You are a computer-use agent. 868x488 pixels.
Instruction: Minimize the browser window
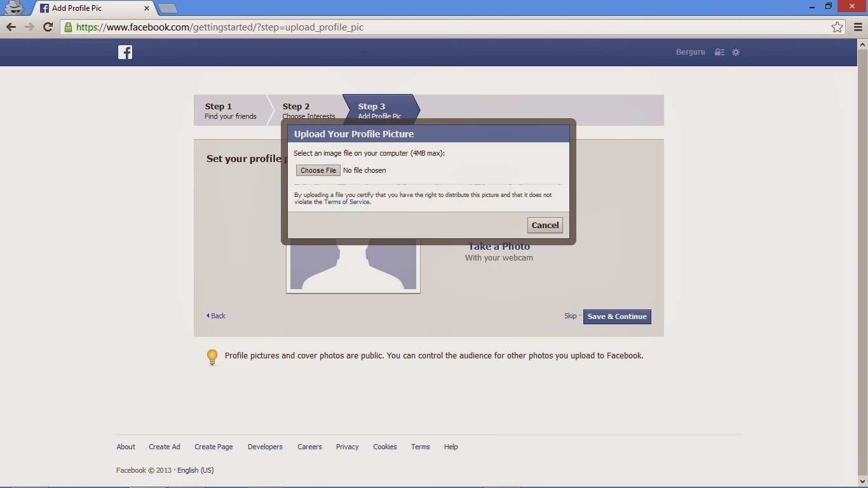[811, 7]
